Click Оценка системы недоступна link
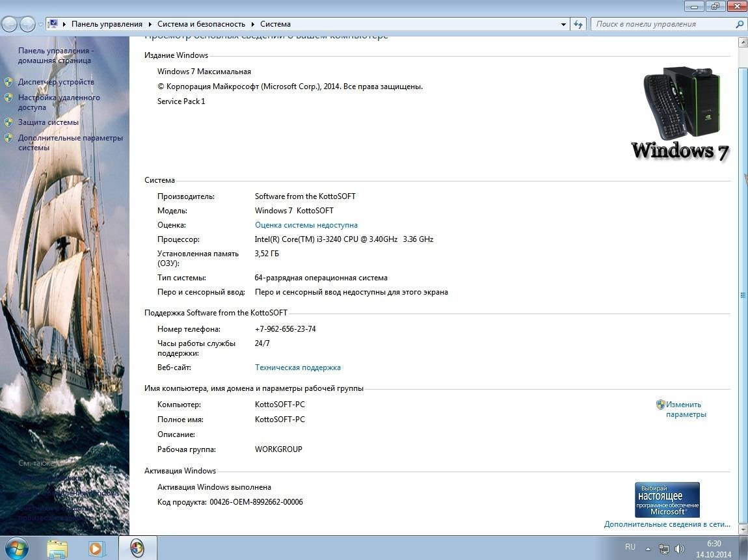This screenshot has width=748, height=560. click(306, 224)
